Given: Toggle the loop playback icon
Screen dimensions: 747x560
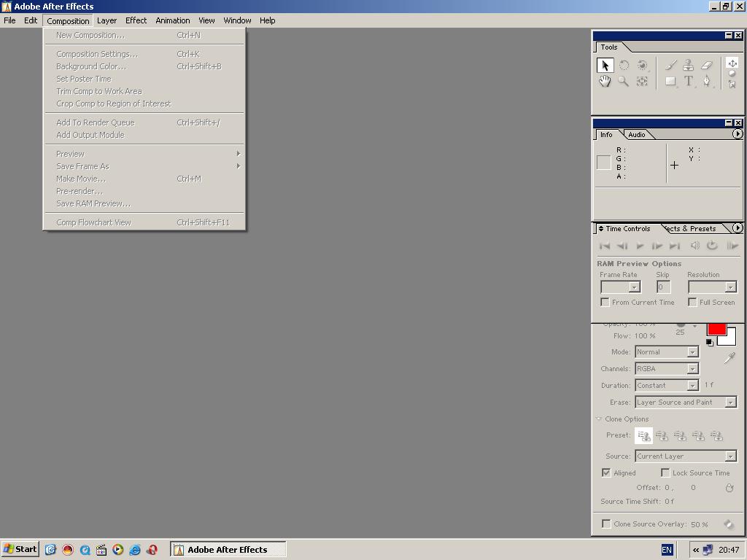Looking at the screenshot, I should [x=712, y=246].
